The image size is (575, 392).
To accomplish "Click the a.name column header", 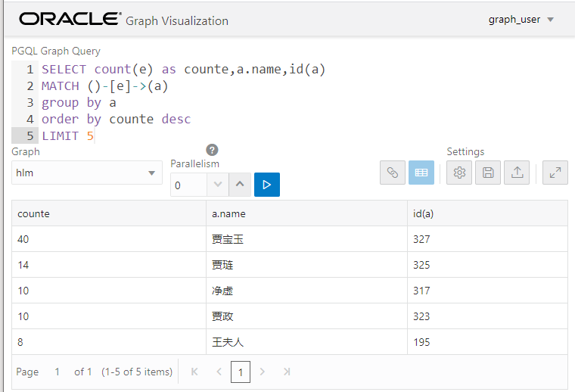I will click(306, 213).
